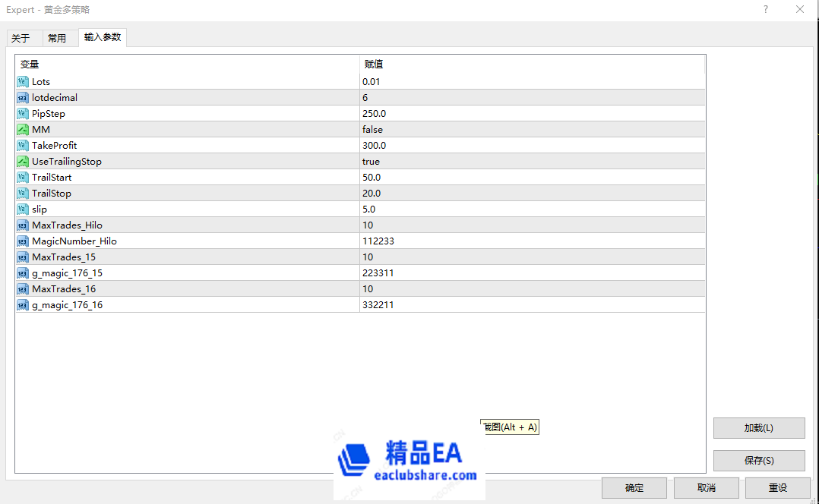Click the integer icon beside MaxTrades_Hilo
Viewport: 819px width, 504px height.
(23, 225)
